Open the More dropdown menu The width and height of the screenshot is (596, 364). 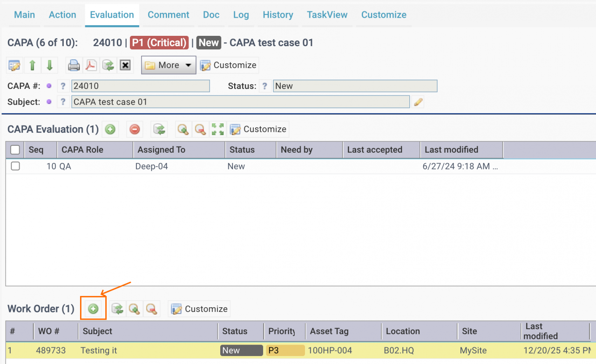(169, 65)
